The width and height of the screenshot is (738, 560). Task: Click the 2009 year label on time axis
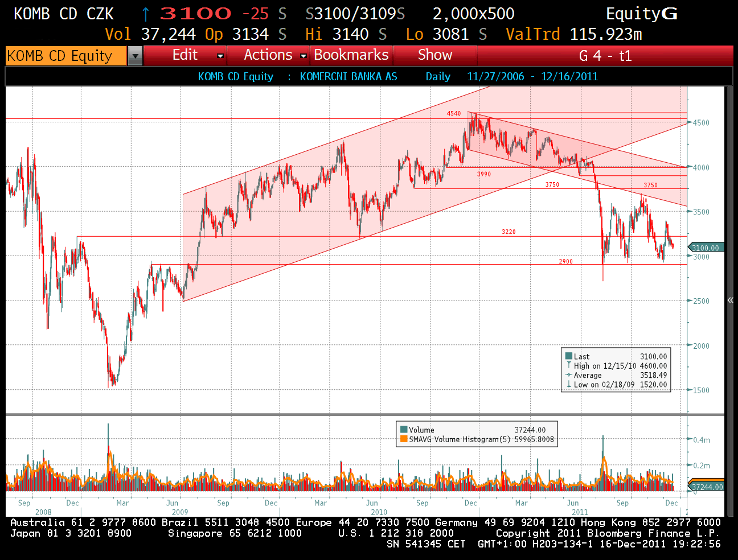click(180, 512)
